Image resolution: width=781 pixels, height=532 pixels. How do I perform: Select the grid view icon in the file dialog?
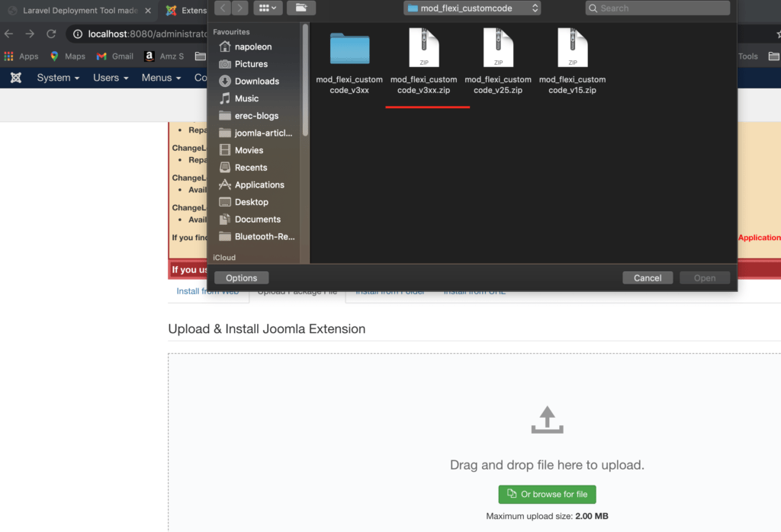262,8
